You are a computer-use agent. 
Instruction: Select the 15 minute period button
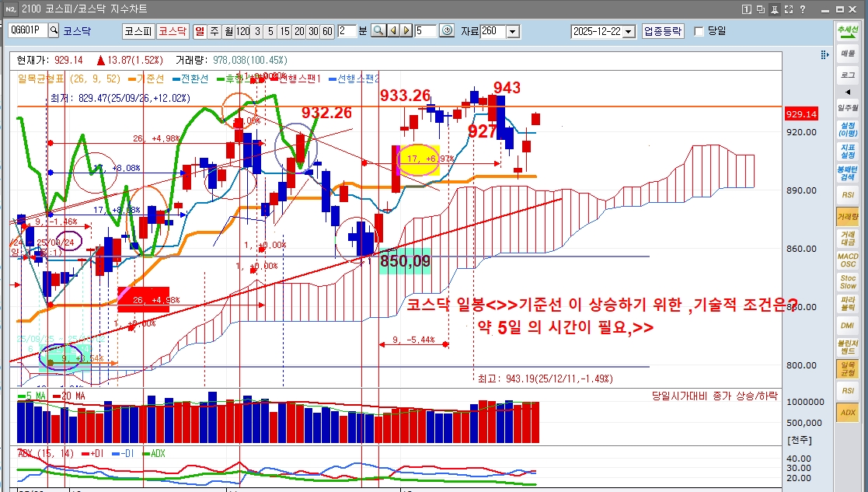(x=284, y=32)
